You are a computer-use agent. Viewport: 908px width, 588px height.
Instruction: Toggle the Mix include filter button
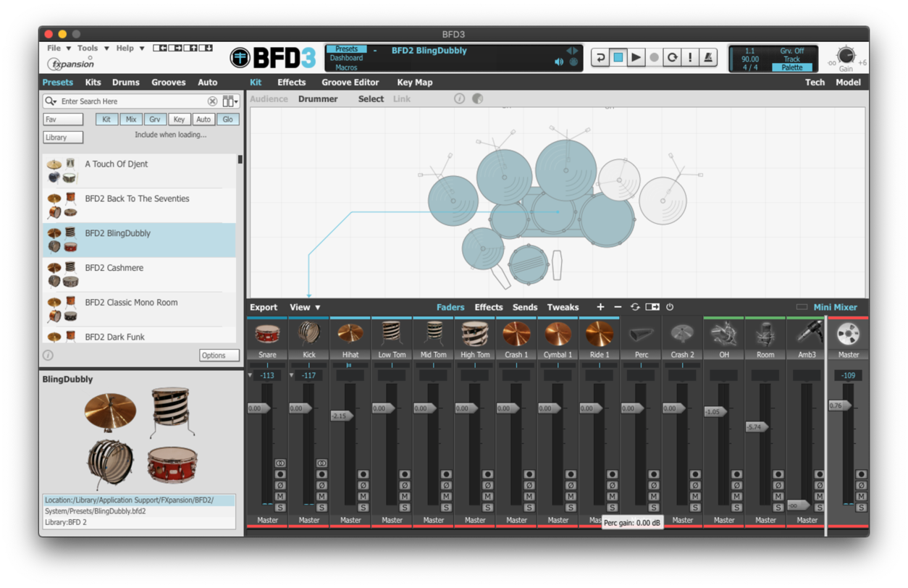[131, 119]
